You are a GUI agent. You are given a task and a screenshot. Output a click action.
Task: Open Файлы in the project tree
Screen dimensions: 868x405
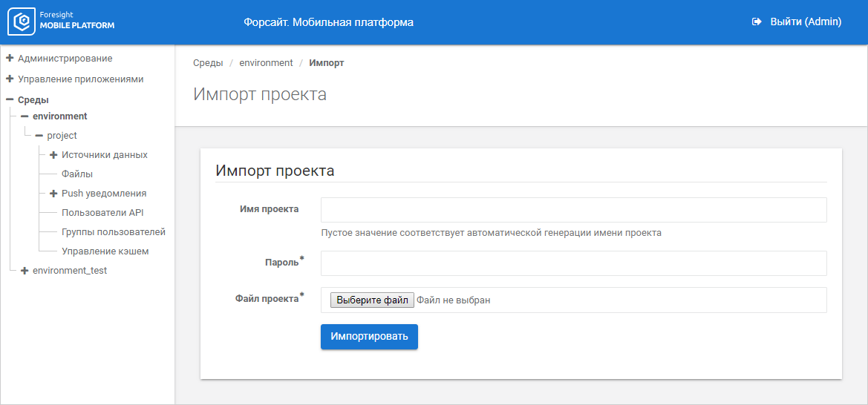[x=77, y=174]
